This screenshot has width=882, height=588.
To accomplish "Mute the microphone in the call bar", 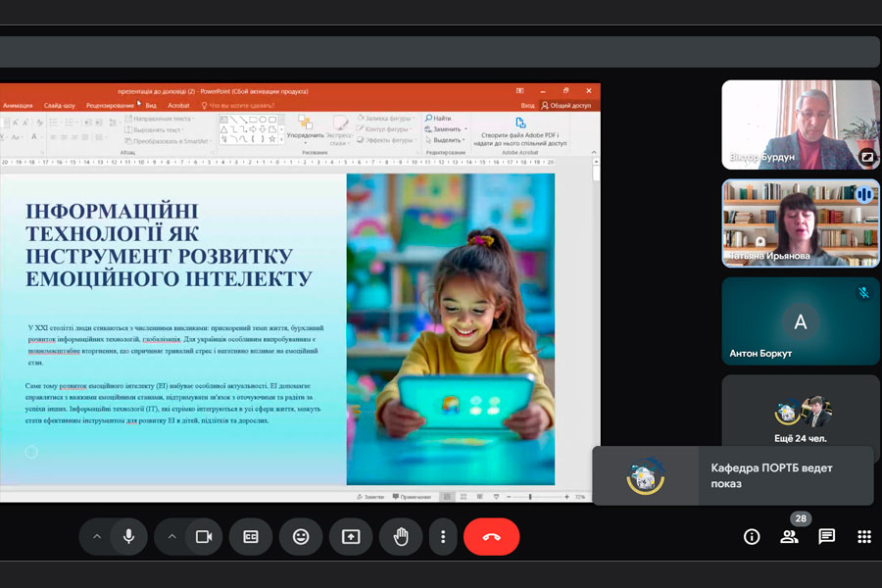I will [127, 536].
